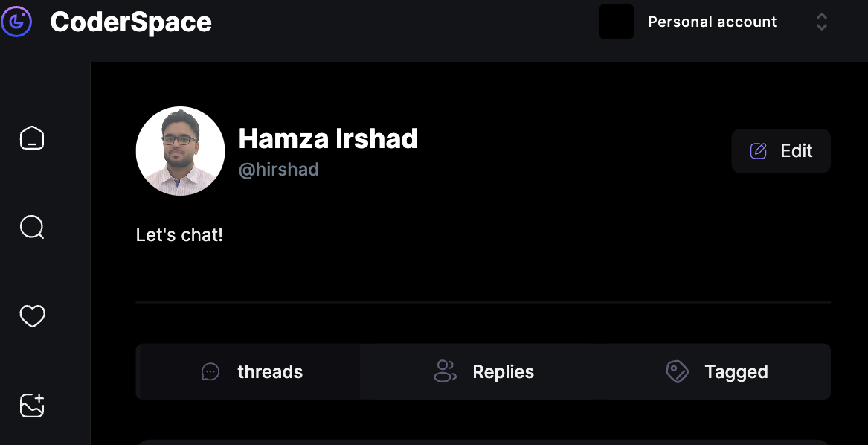Click the tag icon beside Tagged
Viewport: 868px width, 445px height.
click(677, 371)
